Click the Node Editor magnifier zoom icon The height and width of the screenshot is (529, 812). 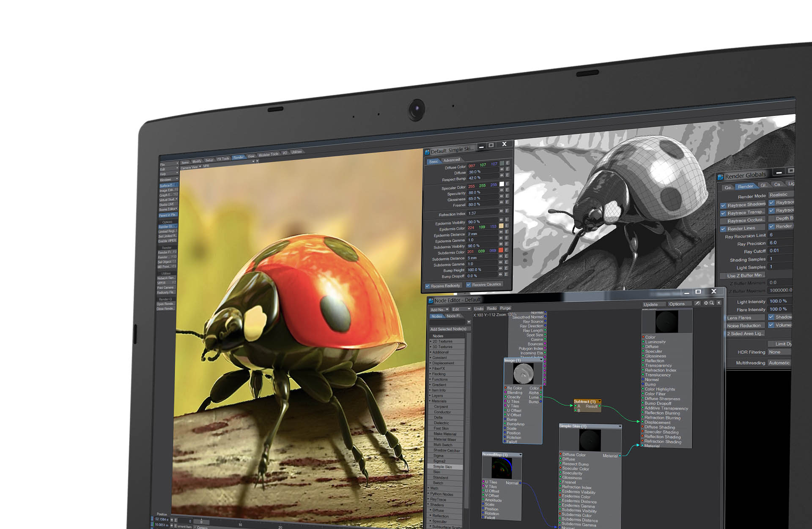click(x=712, y=303)
